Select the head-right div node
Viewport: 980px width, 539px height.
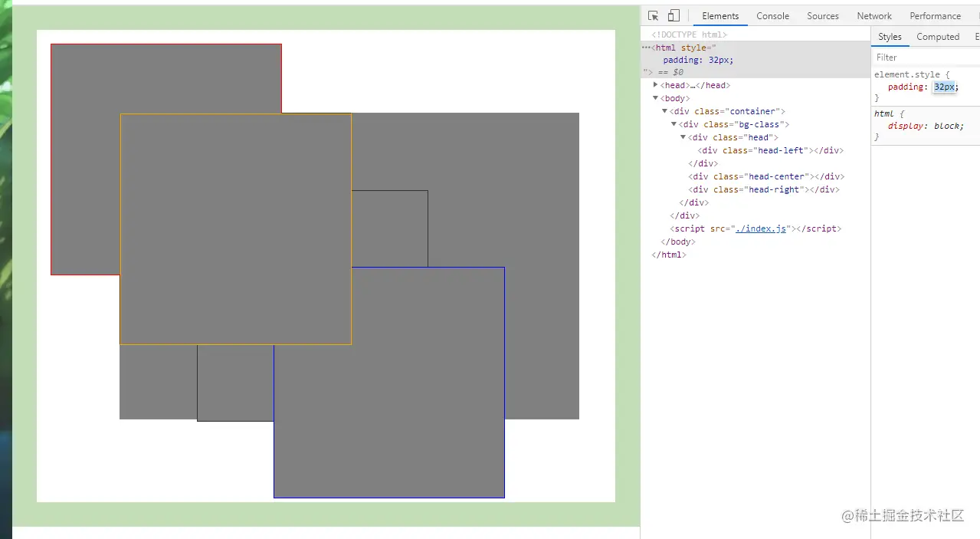point(763,189)
